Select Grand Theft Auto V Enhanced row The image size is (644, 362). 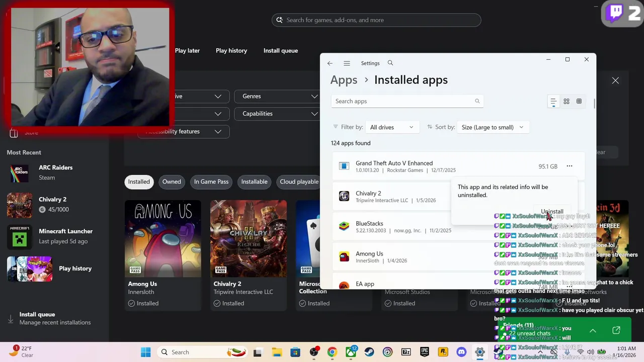(x=458, y=166)
